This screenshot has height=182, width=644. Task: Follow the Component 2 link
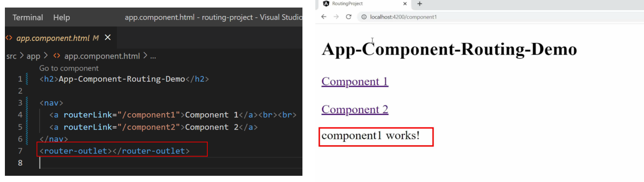[x=355, y=109]
